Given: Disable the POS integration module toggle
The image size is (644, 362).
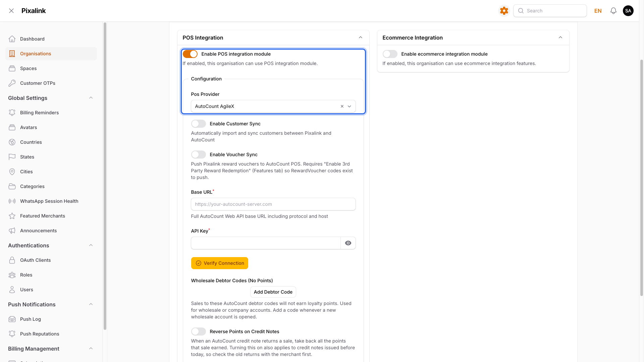Looking at the screenshot, I should [x=190, y=54].
